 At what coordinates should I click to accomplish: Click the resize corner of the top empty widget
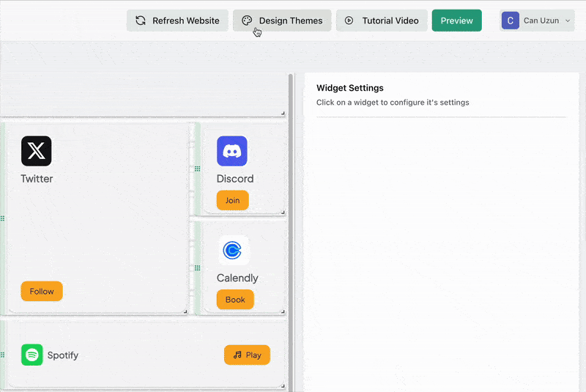[x=283, y=113]
